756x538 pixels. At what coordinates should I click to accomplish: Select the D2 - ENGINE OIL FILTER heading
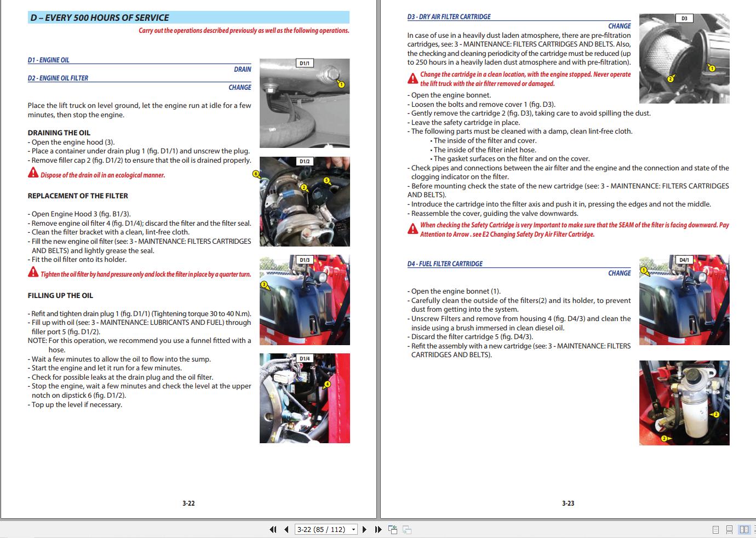point(58,78)
